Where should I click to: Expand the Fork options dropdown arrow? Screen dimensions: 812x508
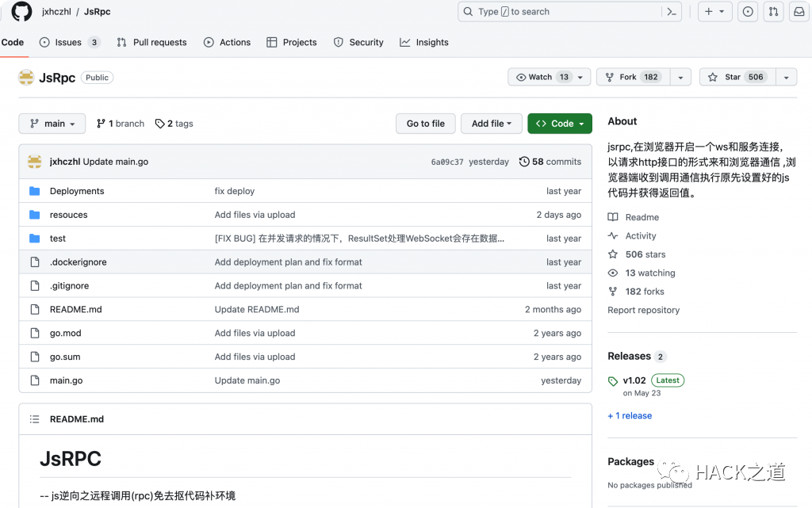click(x=680, y=77)
